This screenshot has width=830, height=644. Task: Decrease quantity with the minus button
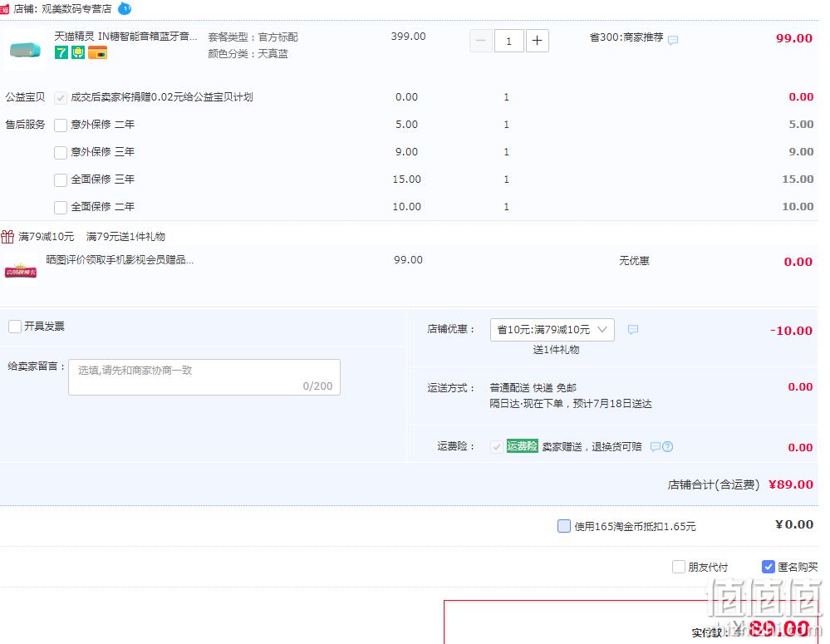[x=481, y=41]
